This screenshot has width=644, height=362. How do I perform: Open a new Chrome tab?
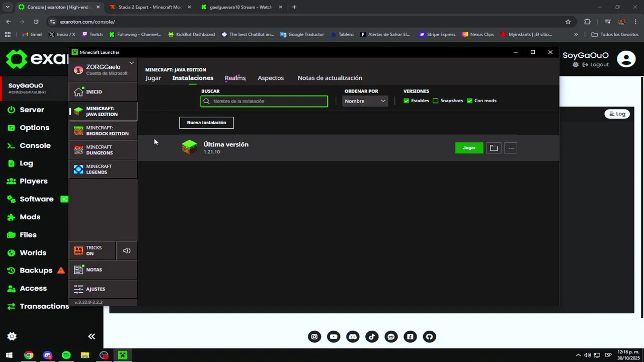click(294, 7)
